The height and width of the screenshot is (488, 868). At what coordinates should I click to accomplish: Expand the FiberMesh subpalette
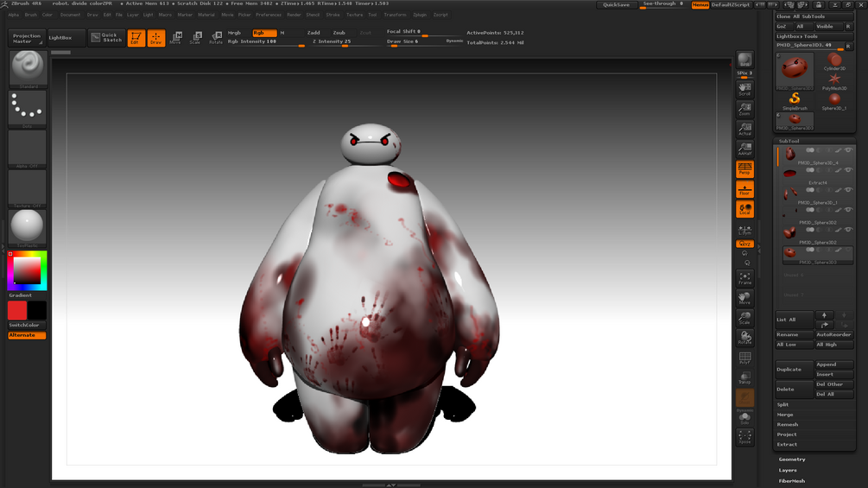[792, 481]
